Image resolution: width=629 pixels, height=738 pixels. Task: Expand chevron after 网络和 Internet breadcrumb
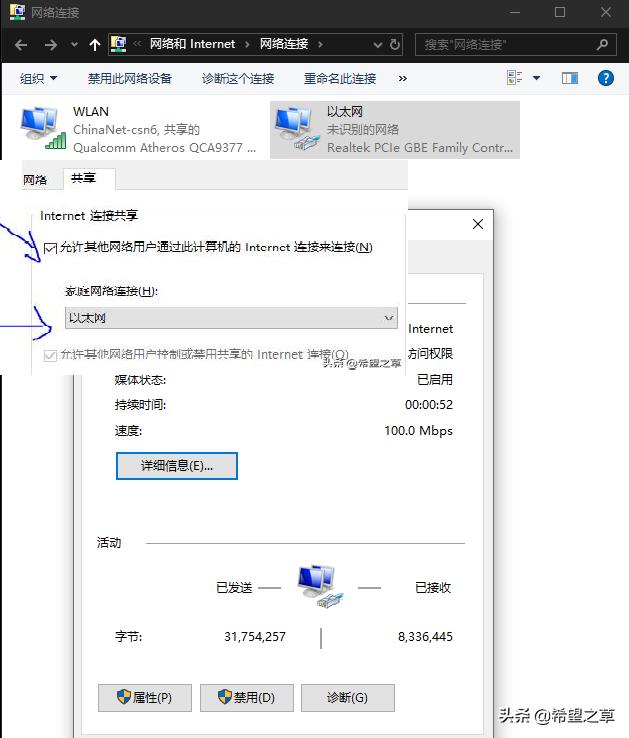(x=247, y=45)
